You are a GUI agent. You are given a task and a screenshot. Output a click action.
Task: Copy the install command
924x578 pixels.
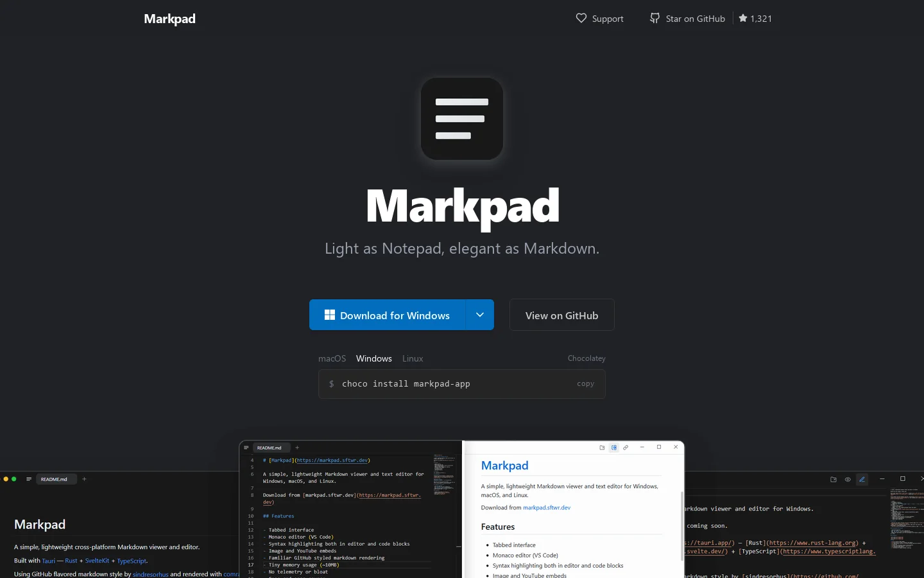click(x=586, y=384)
